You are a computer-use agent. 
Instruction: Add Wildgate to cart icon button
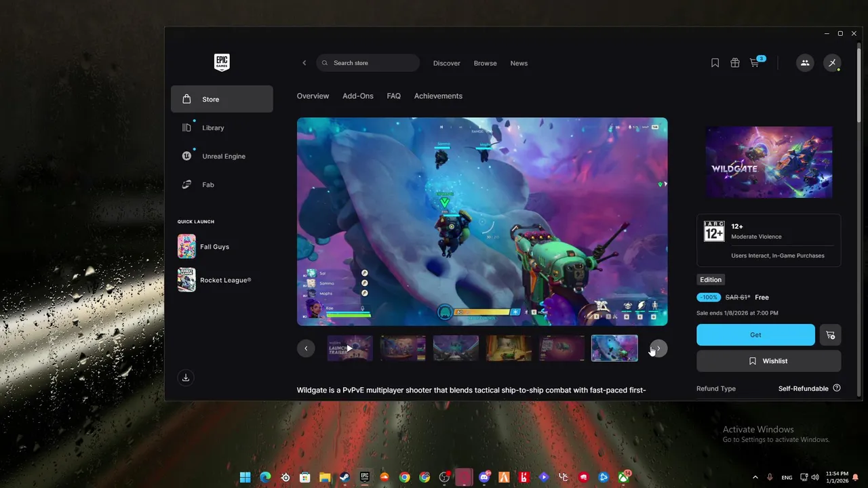[x=831, y=335]
